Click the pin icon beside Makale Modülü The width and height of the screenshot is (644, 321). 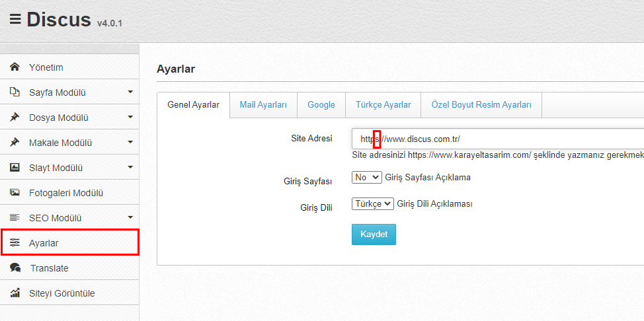pos(15,143)
